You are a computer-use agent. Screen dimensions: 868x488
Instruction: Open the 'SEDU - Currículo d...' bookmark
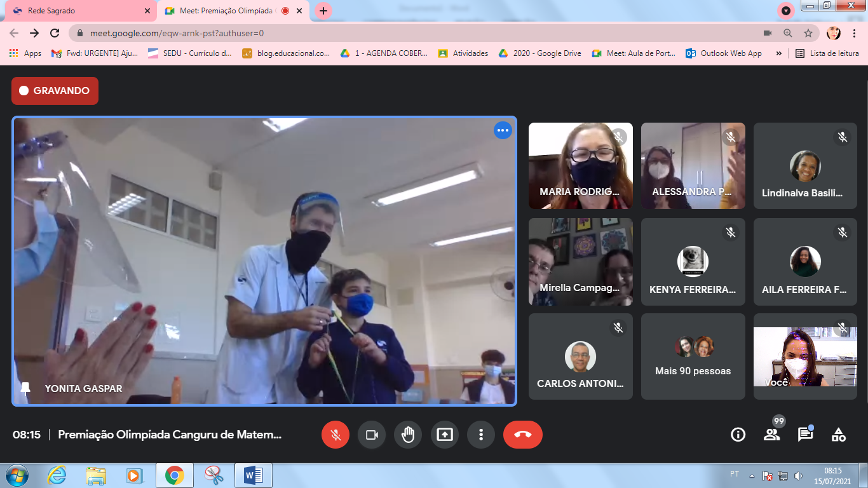190,53
